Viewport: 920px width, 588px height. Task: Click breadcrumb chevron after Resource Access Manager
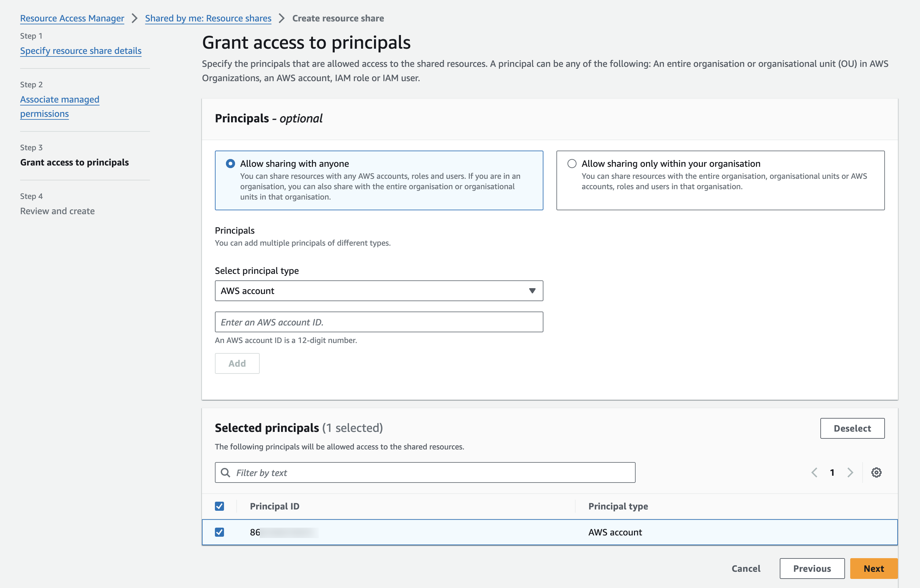pos(134,18)
